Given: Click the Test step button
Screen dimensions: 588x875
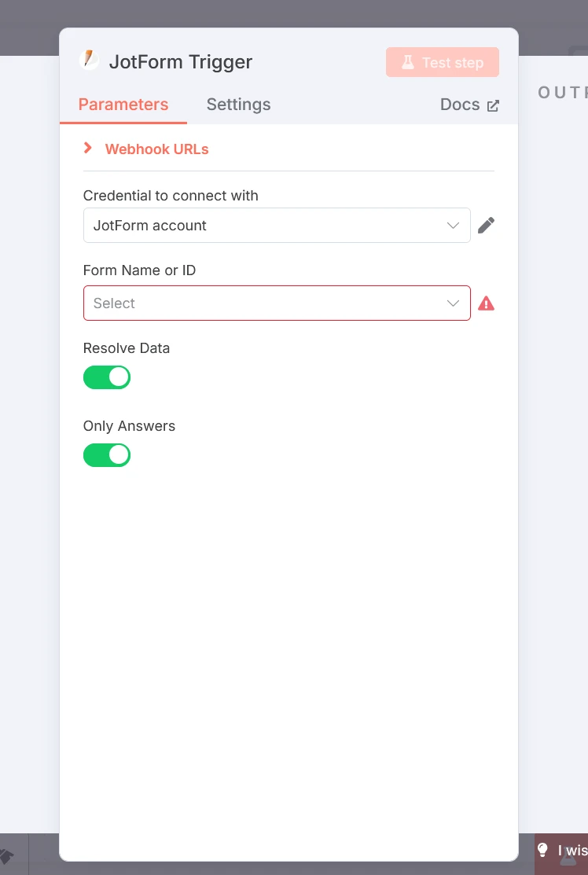Looking at the screenshot, I should pyautogui.click(x=442, y=62).
